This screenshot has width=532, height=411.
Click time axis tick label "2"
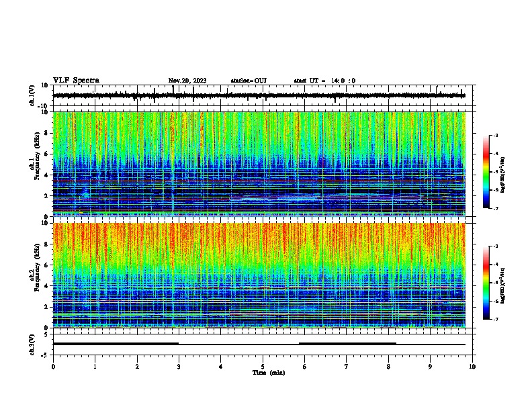point(137,367)
